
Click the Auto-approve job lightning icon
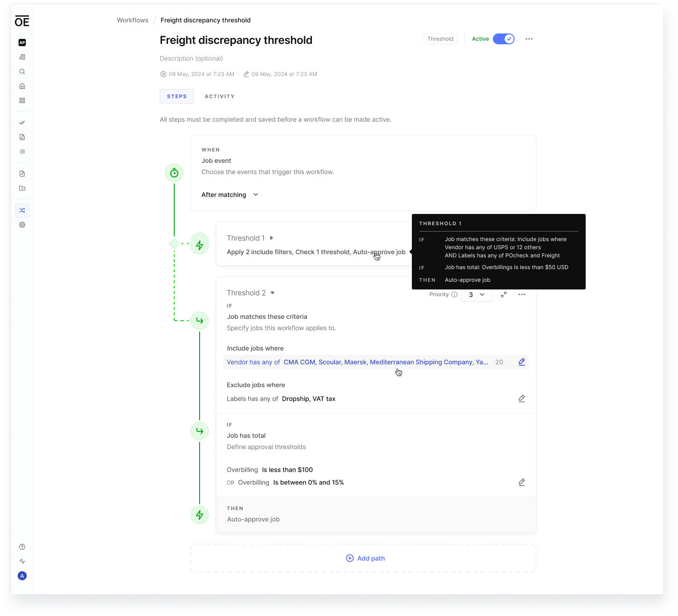(x=200, y=515)
